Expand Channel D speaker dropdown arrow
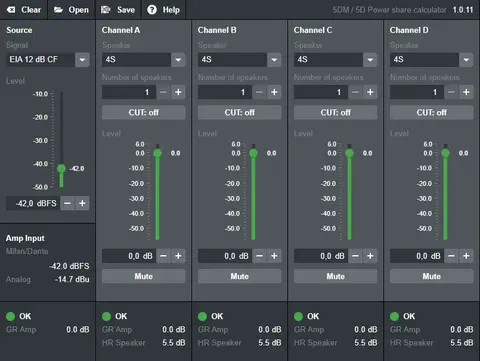 [466, 60]
